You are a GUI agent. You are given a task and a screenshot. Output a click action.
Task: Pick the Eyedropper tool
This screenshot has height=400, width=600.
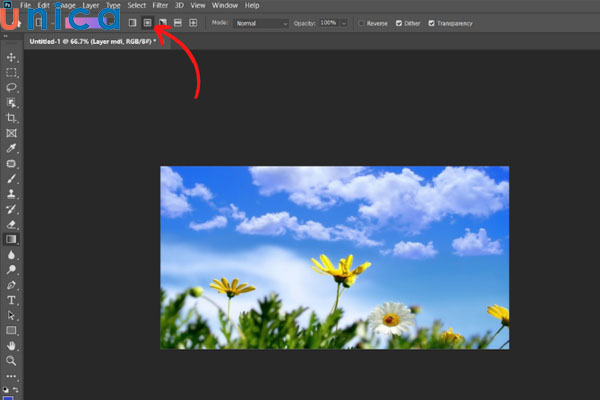pyautogui.click(x=12, y=148)
